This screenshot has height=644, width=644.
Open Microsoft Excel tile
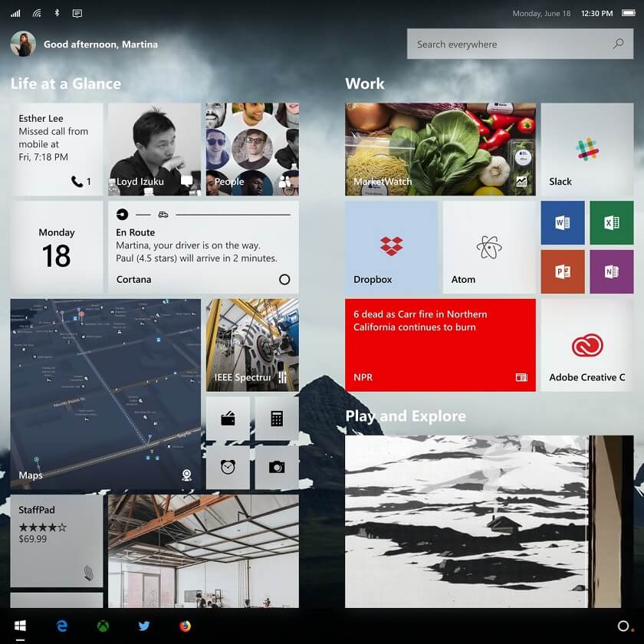pos(612,222)
